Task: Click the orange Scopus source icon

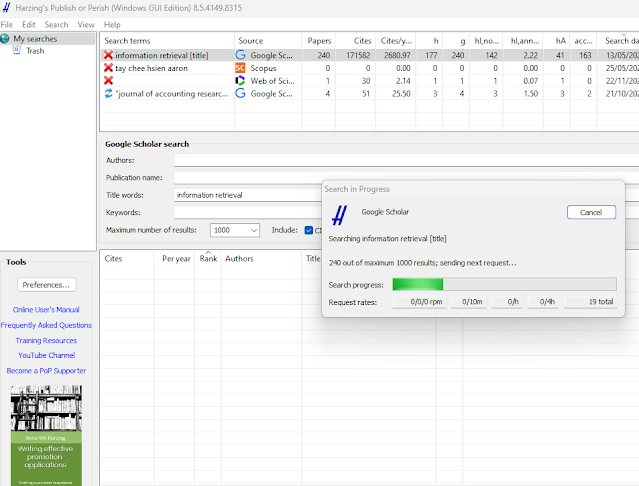Action: click(x=240, y=68)
